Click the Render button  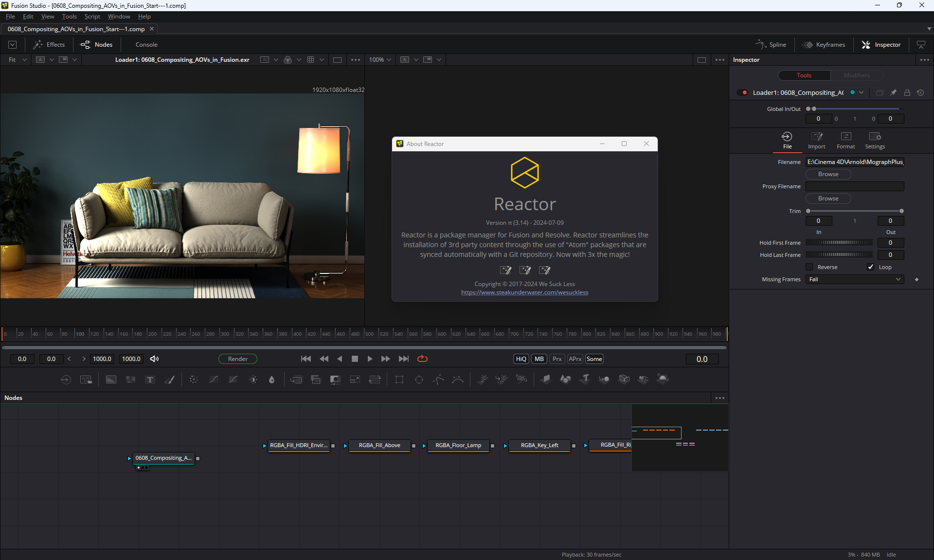click(237, 359)
